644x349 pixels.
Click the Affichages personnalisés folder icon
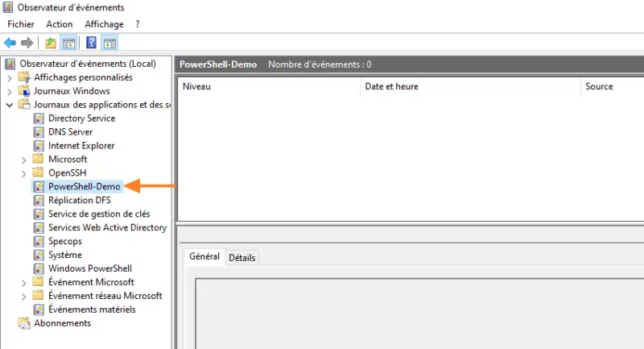(x=25, y=77)
